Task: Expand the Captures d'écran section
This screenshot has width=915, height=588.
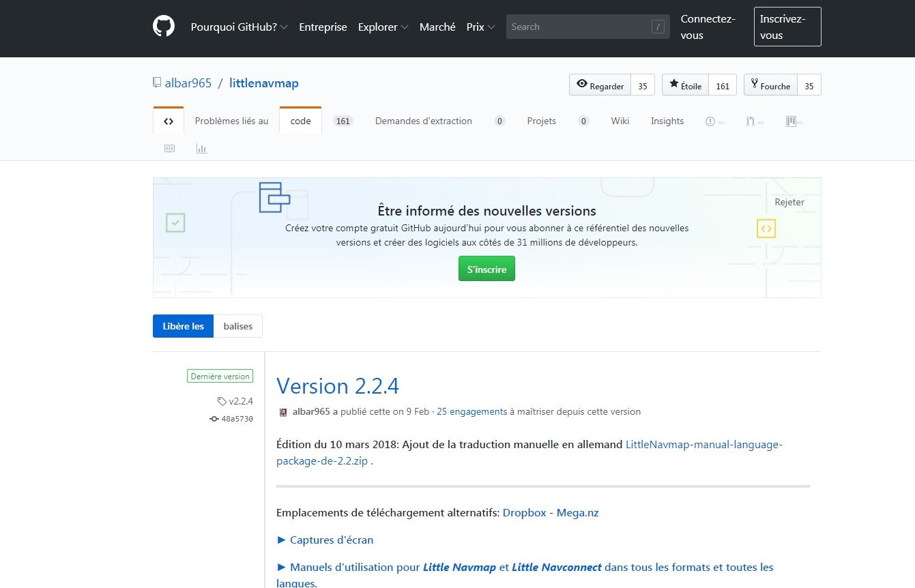Action: tap(325, 540)
